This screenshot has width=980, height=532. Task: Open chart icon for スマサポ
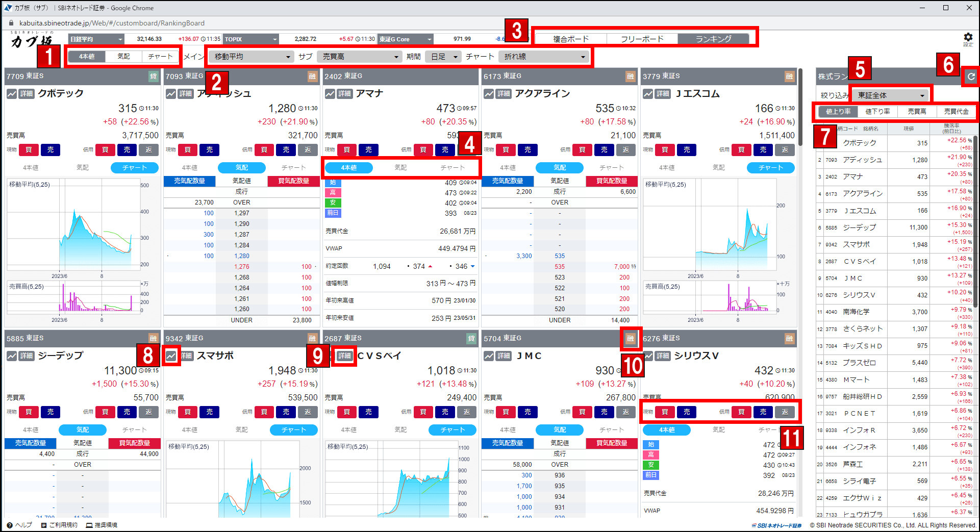(x=171, y=356)
